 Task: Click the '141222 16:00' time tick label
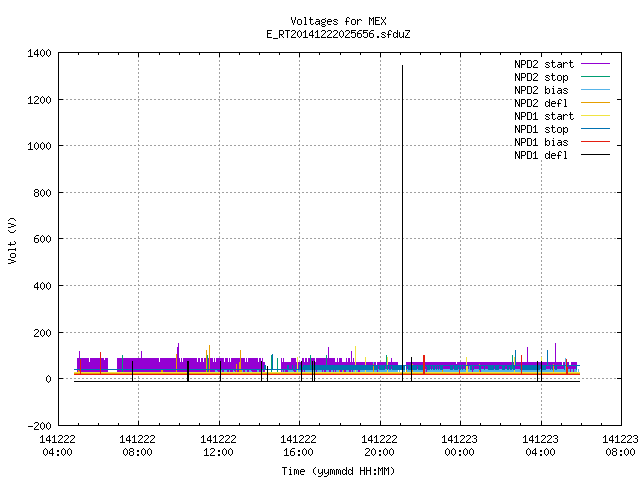298,446
